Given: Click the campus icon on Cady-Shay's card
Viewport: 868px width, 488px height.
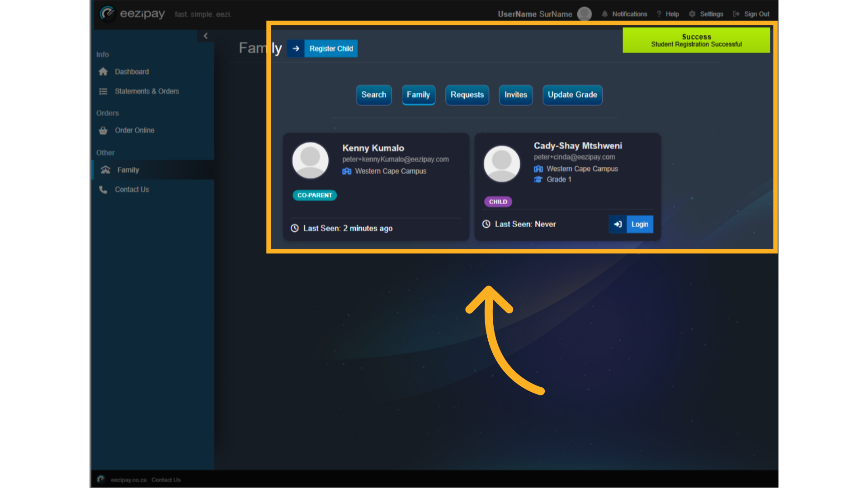Looking at the screenshot, I should pos(538,169).
